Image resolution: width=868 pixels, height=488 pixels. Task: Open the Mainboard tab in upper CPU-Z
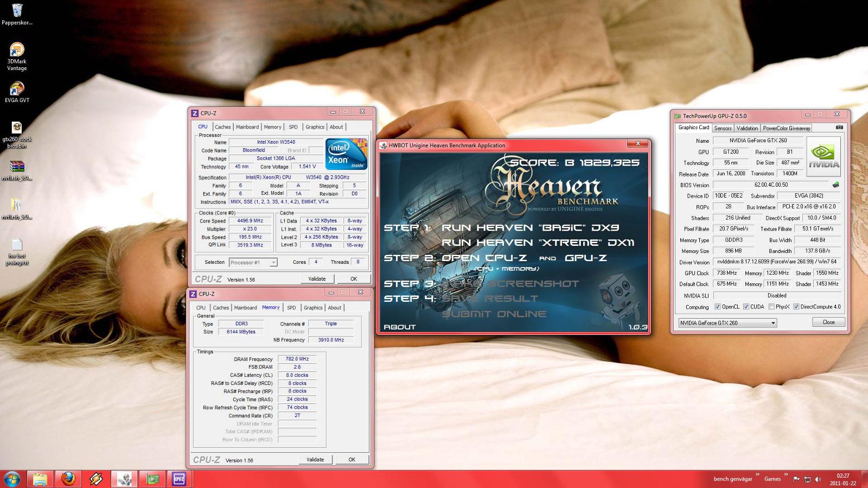pyautogui.click(x=247, y=127)
